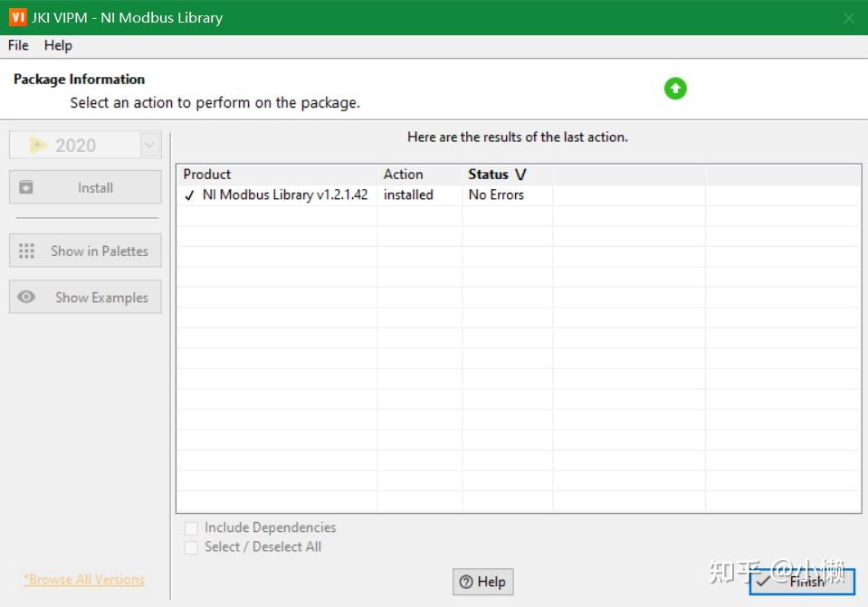Sort by the Status column header
Viewport: 868px width, 607px height.
click(x=507, y=175)
